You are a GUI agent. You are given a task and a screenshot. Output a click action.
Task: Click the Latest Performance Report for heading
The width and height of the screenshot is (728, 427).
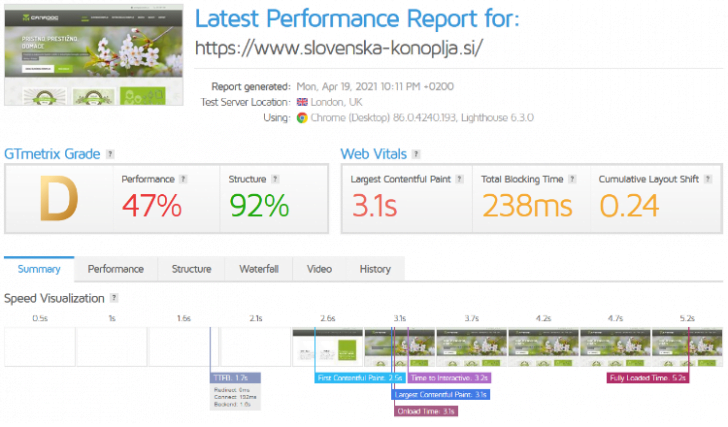(x=357, y=19)
